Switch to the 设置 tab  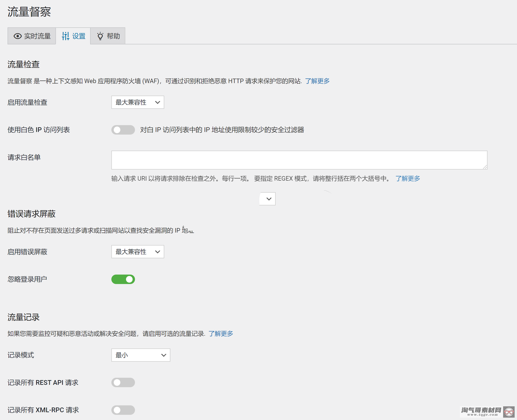(73, 36)
